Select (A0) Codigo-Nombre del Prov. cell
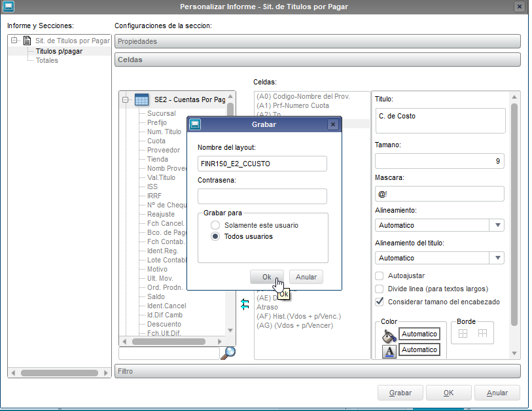Image resolution: width=532 pixels, height=411 pixels. click(x=303, y=96)
